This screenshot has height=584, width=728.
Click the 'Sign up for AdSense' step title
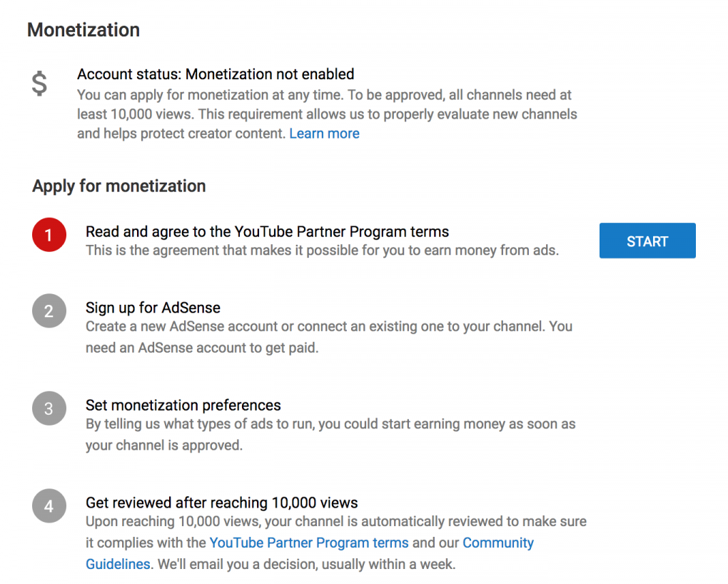coord(153,308)
